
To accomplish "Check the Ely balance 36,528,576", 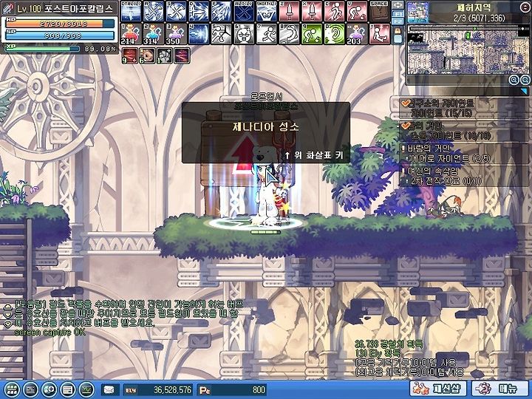I will pos(158,390).
